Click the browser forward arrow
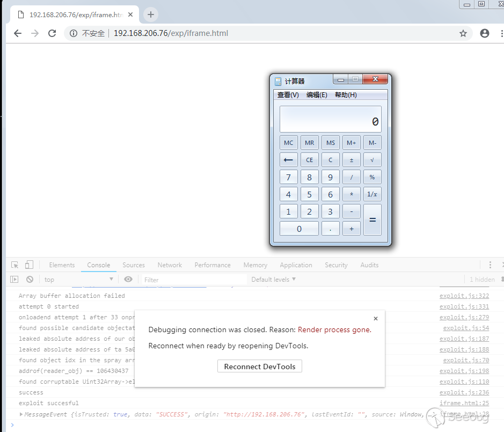504x432 pixels. click(x=35, y=33)
